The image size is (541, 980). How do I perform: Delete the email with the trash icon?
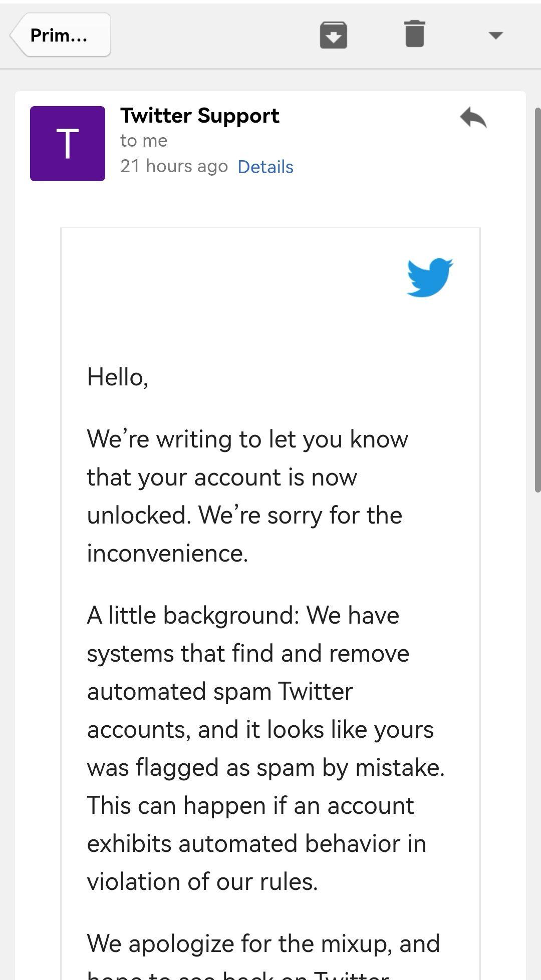point(415,34)
